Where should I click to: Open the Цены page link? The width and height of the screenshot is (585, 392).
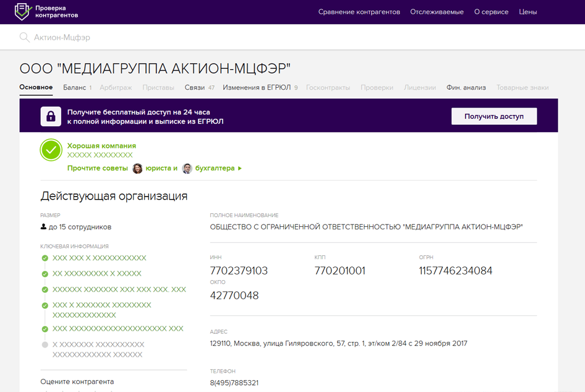[x=527, y=12]
